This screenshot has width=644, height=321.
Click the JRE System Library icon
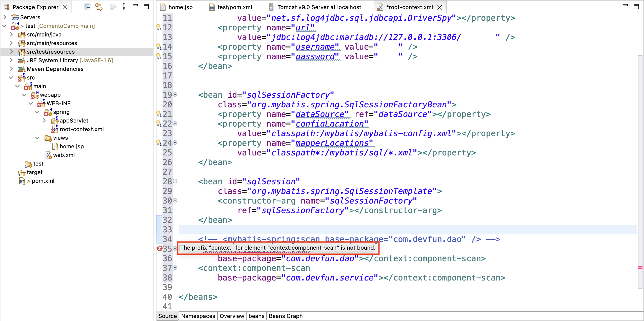click(x=22, y=61)
